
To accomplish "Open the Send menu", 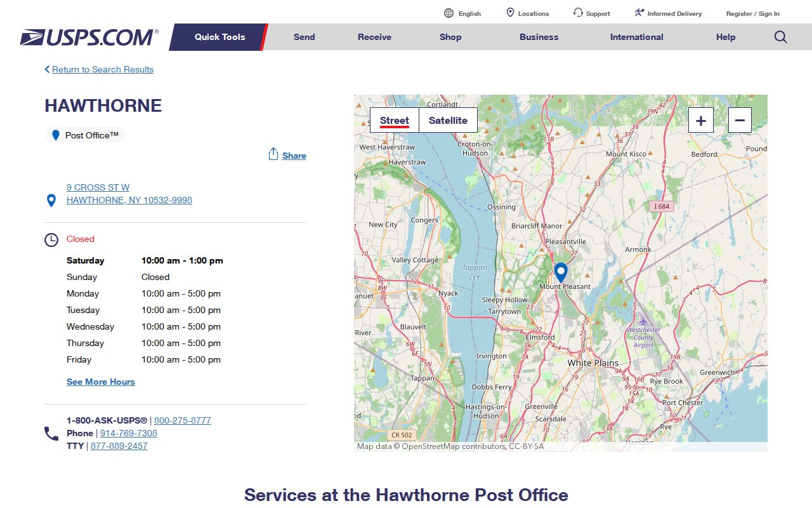I will point(304,37).
